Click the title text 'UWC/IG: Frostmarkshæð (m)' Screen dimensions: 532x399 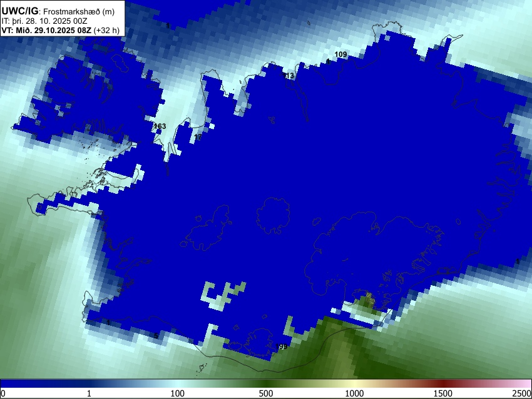tap(58, 11)
